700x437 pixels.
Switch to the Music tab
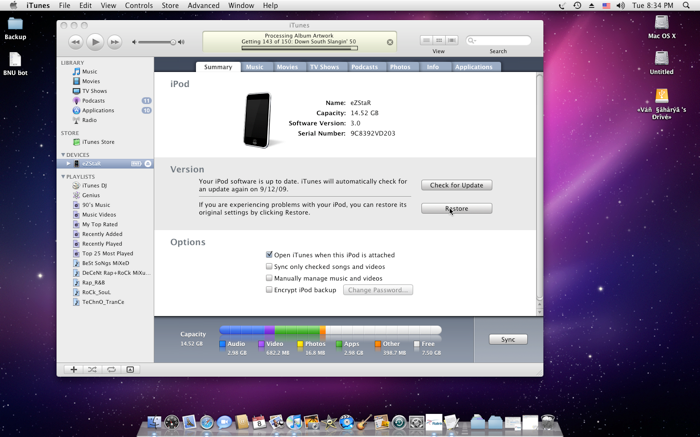[x=254, y=67]
